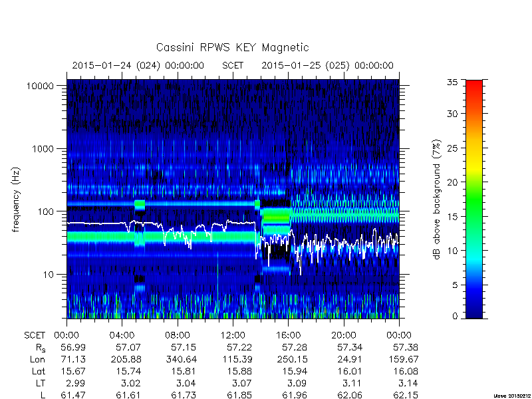Click the Lat value "15.81"
This screenshot has width=532, height=399.
tap(184, 372)
